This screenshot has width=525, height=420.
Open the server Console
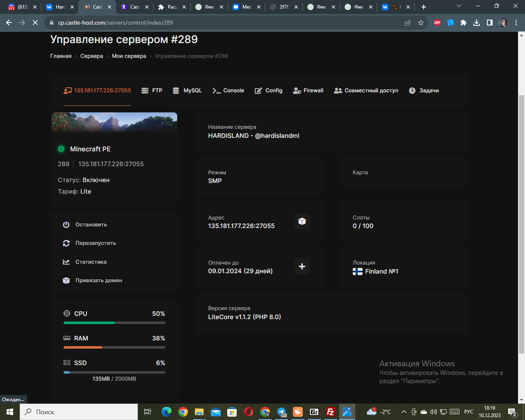228,91
